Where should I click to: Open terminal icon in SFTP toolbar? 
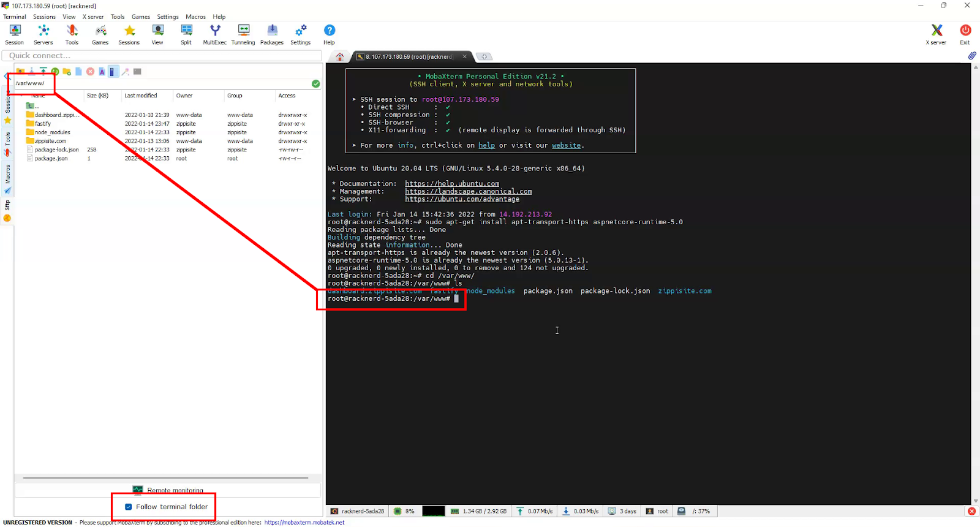pos(137,72)
